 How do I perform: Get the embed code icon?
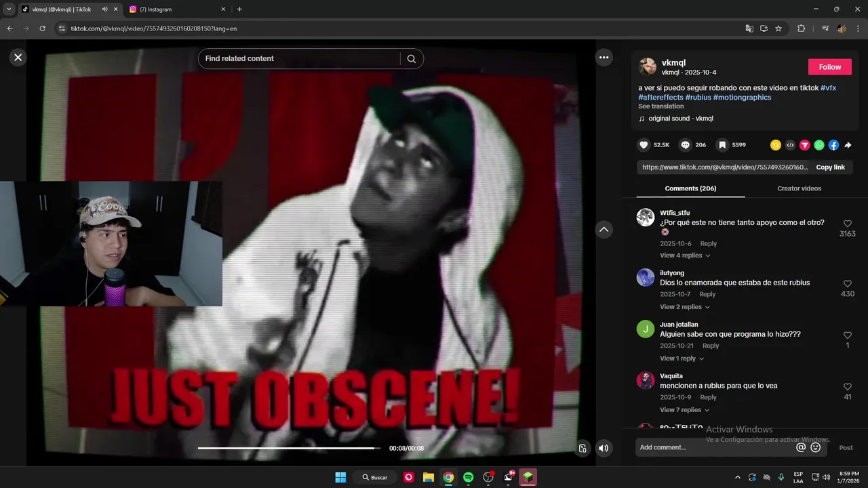790,145
